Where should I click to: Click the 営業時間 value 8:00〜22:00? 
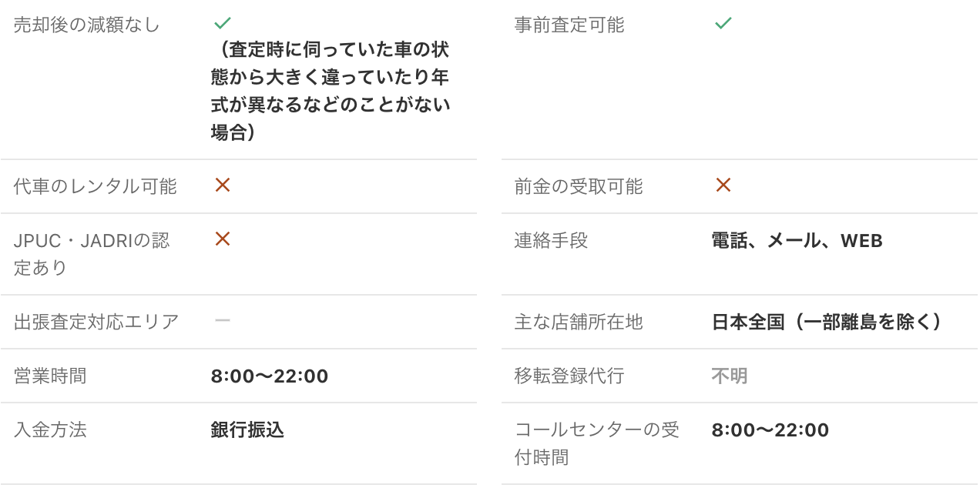coord(270,376)
